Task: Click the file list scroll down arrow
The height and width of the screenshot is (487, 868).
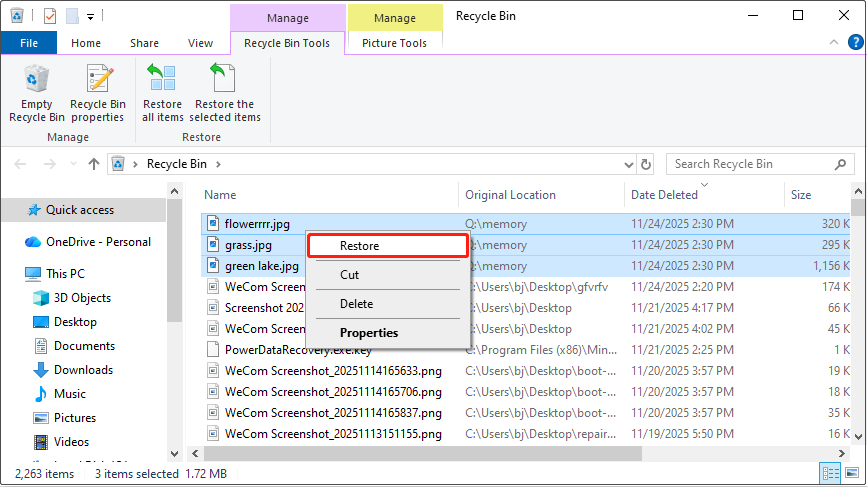Action: 858,436
